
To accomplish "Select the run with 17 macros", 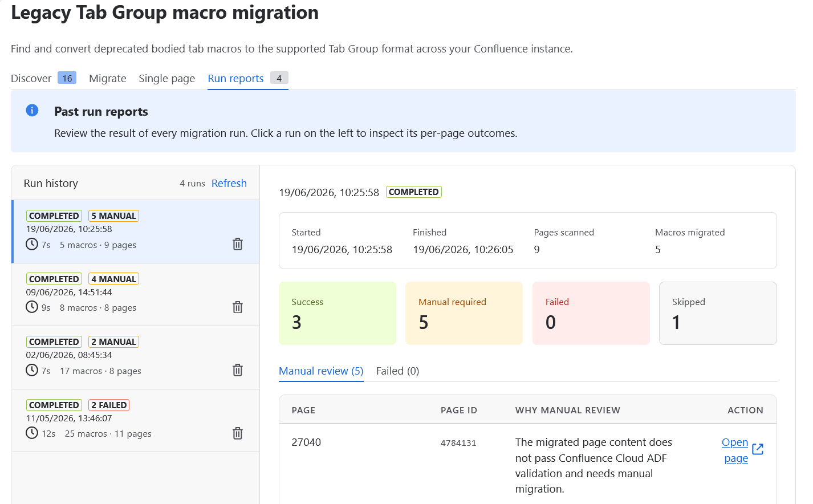I will 136,357.
